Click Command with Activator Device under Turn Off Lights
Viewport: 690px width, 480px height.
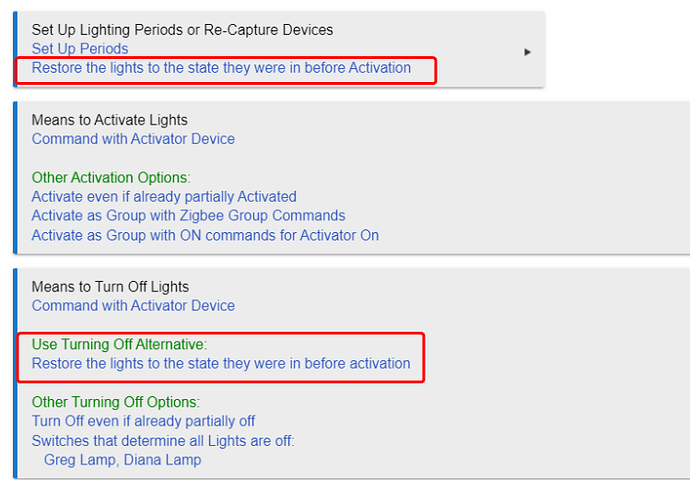point(133,305)
